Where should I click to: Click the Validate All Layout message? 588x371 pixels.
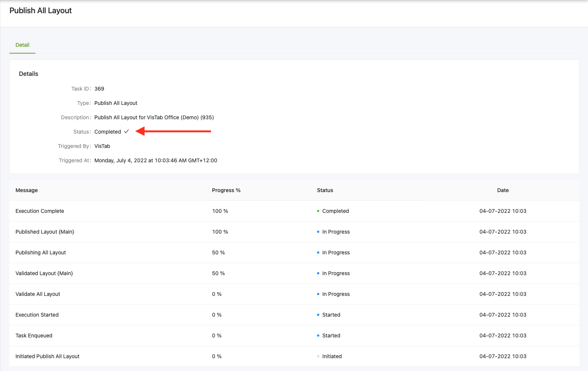(x=38, y=294)
